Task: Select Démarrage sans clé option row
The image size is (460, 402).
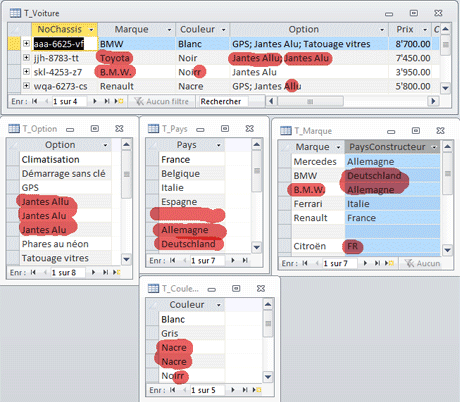Action: click(65, 173)
